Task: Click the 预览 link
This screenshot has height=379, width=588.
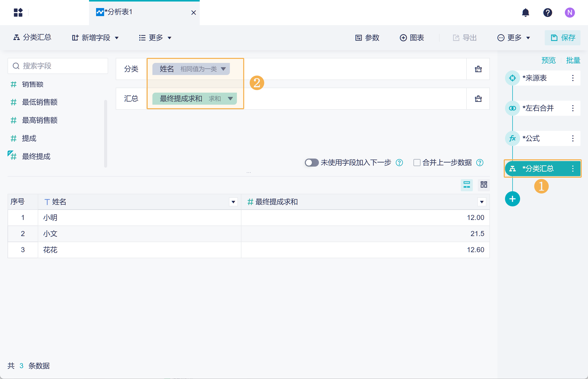Action: (548, 60)
